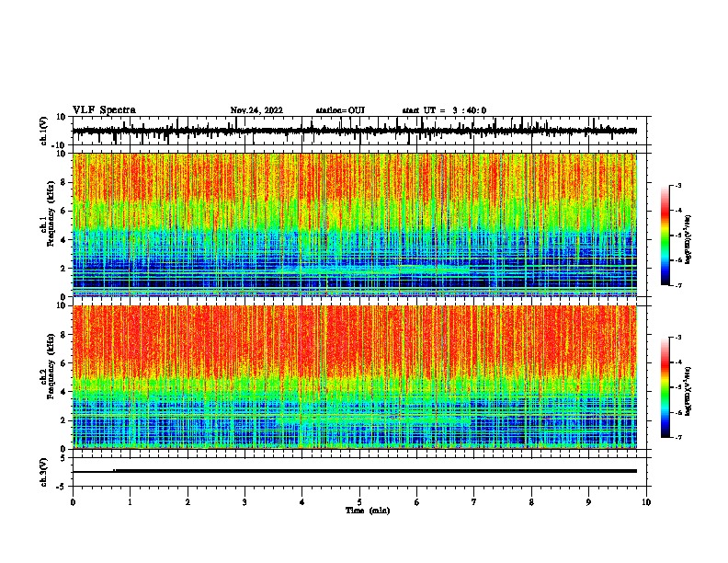Screen dimensions: 728x563
Task: Click the log(PSD) label beside ch.1 color scale
Action: 688,240
